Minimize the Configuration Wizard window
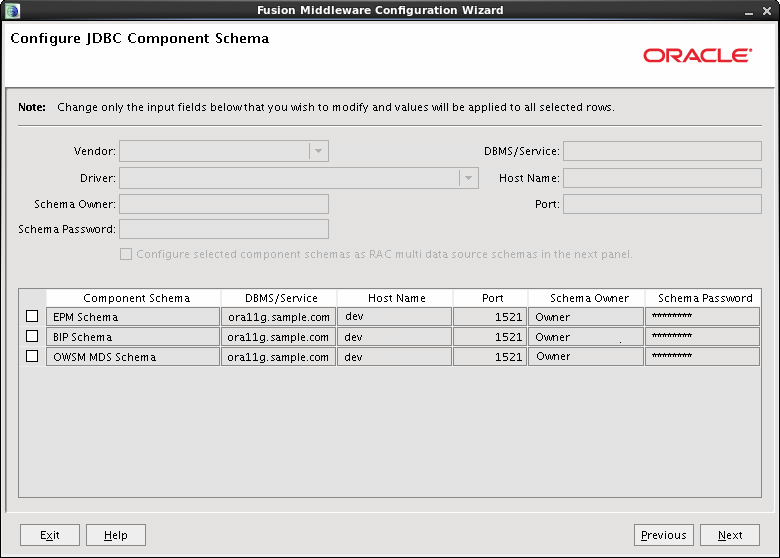Screen dimensions: 780x558 pyautogui.click(x=749, y=11)
